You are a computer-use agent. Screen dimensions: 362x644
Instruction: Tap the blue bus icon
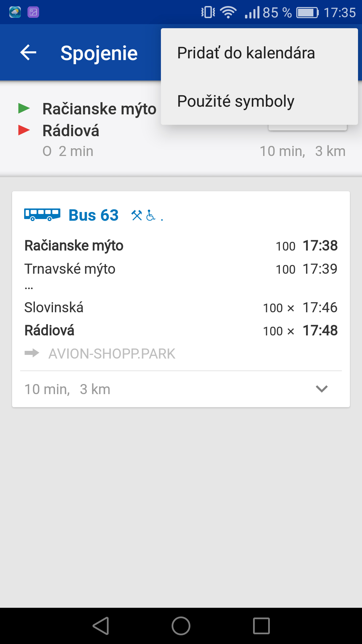click(x=42, y=215)
